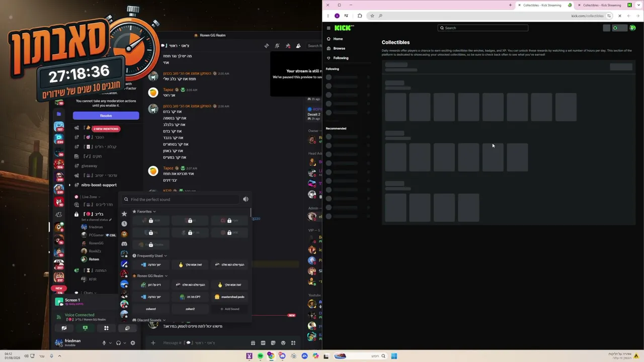This screenshot has height=362, width=644.
Task: Bookmark this page with the star icon
Action: [372, 16]
